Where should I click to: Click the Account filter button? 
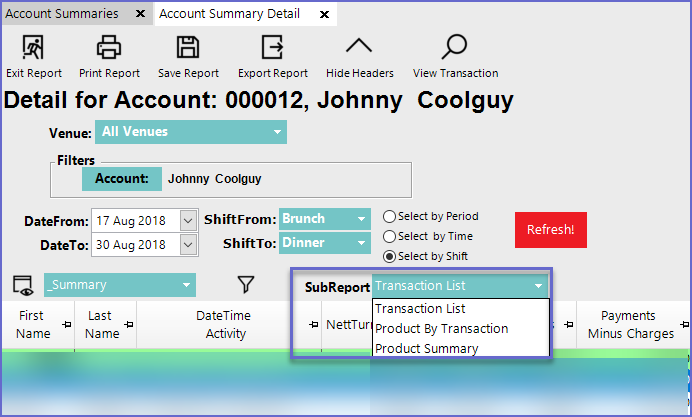pos(121,179)
